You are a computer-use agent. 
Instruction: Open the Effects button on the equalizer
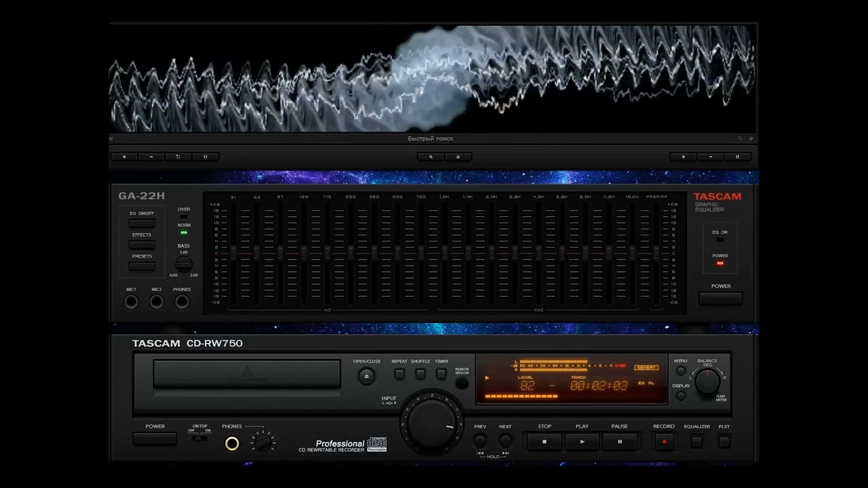pos(142,245)
